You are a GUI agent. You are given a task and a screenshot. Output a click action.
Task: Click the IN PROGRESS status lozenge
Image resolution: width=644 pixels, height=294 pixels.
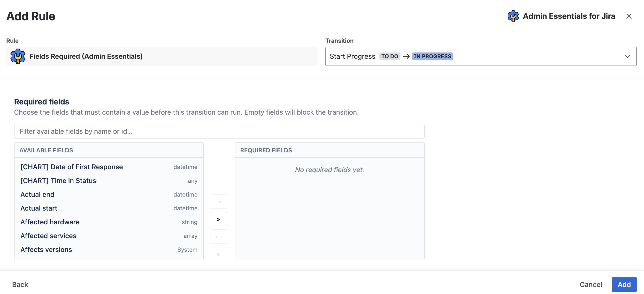[x=432, y=56]
